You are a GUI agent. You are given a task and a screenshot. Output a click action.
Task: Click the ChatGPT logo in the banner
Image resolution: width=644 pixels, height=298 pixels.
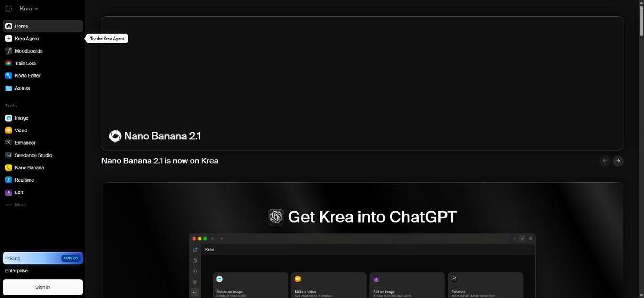pyautogui.click(x=276, y=217)
